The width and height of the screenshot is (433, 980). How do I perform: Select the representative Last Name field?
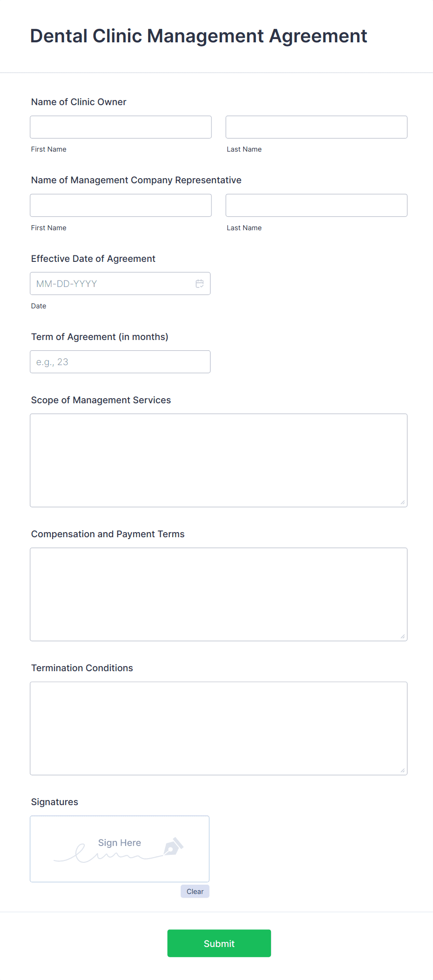[x=316, y=205]
